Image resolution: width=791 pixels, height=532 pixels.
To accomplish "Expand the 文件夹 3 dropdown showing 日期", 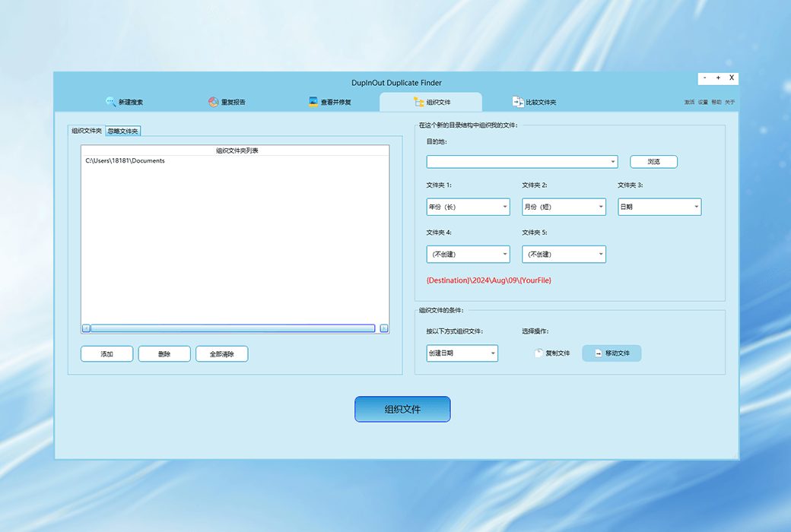I will tap(660, 207).
